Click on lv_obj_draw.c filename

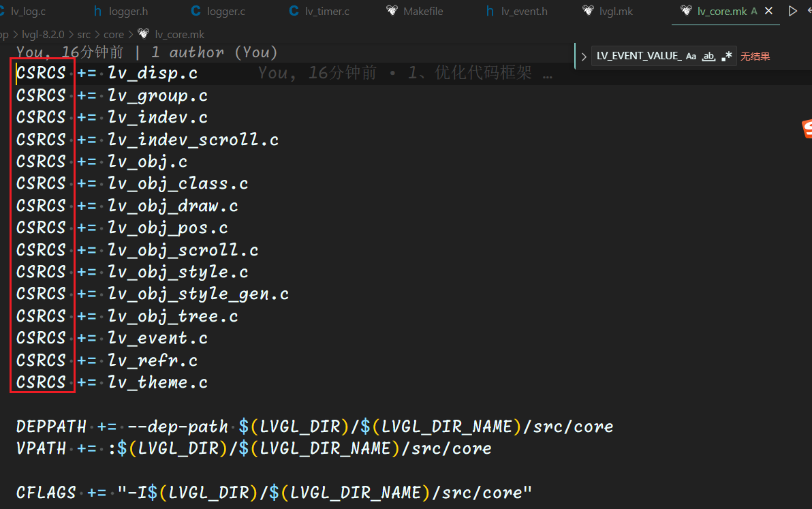[173, 206]
